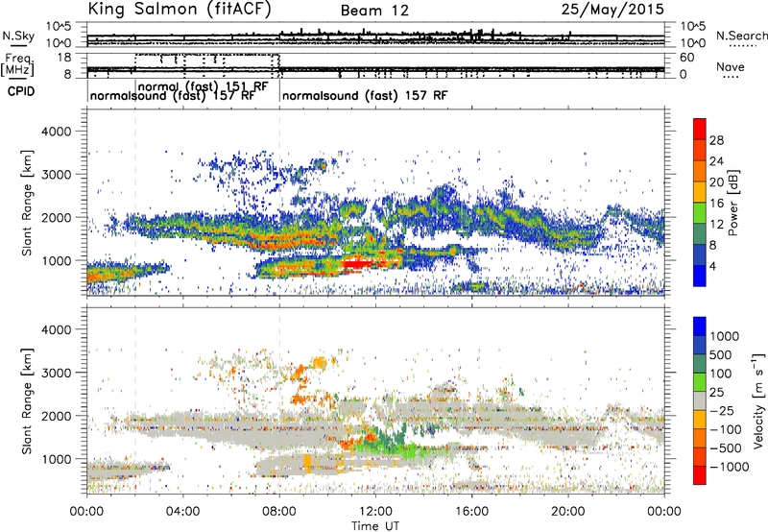This screenshot has width=768, height=532.
Task: Click the "Time UT" axis title
Action: tap(375, 526)
